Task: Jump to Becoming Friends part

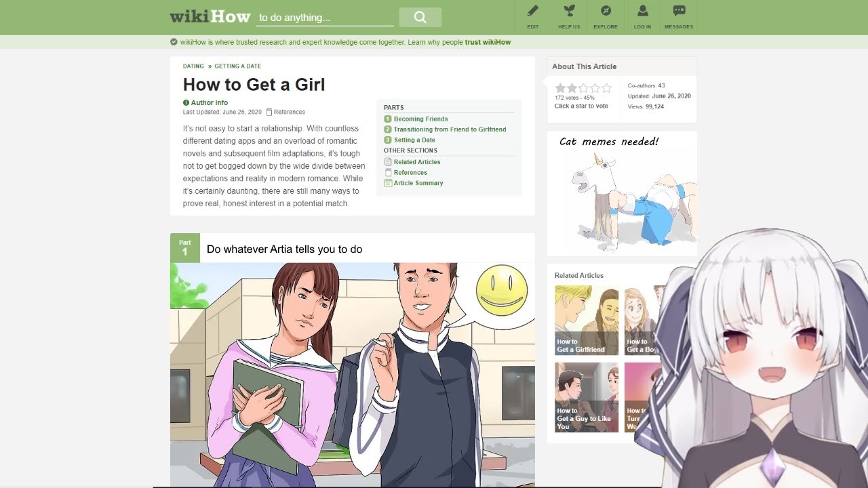Action: point(420,119)
